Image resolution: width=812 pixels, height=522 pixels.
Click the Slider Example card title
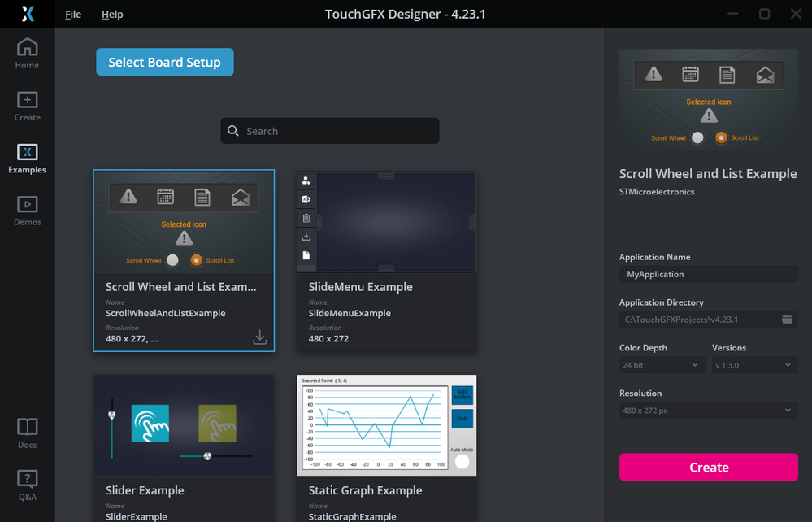(x=145, y=490)
